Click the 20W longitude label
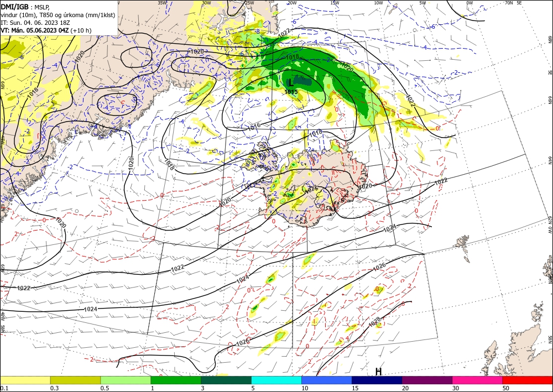Image resolution: width=553 pixels, height=392 pixels. point(291,3)
